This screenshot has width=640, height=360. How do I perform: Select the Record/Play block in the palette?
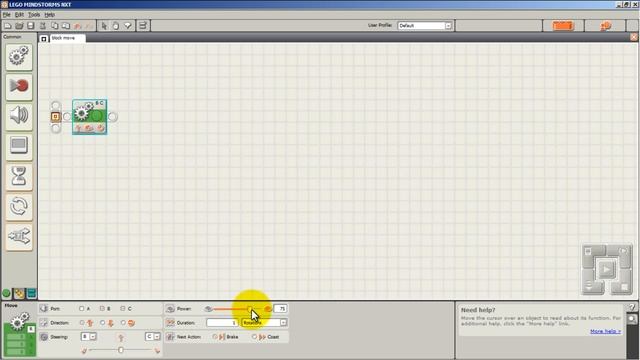19,87
